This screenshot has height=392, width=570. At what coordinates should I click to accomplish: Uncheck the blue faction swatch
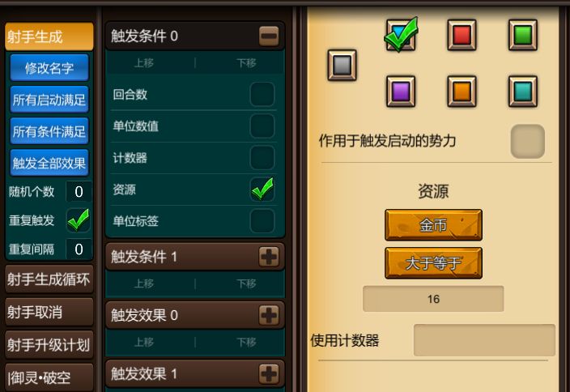(401, 35)
